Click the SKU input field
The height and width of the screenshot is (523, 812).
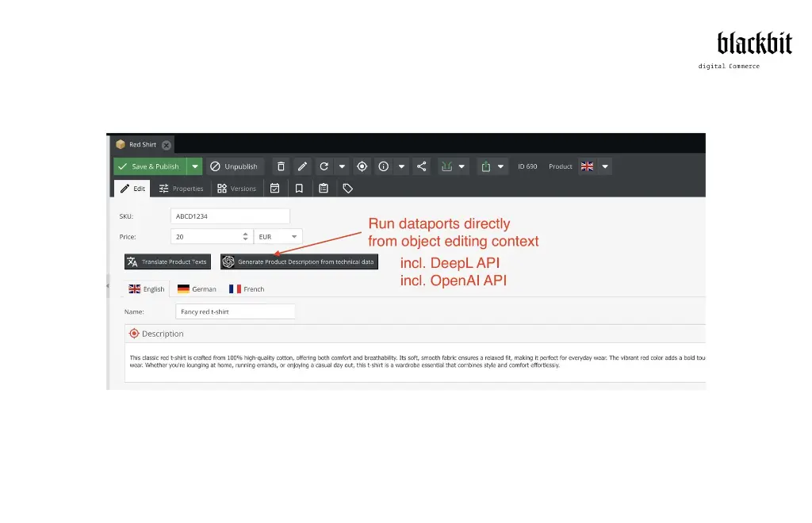point(230,216)
